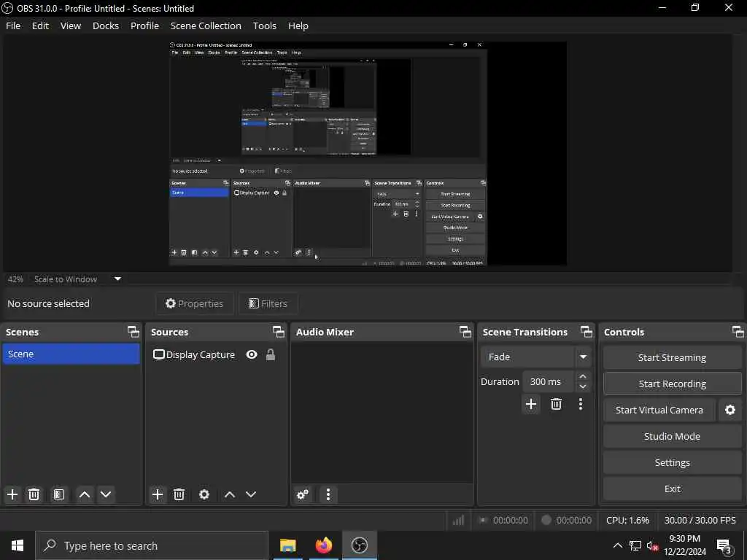Open the Windows Start menu
This screenshot has height=560, width=747.
tap(18, 545)
